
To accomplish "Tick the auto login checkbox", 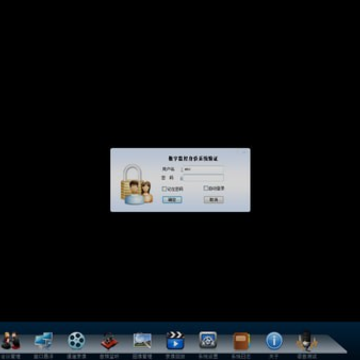I will (x=206, y=188).
